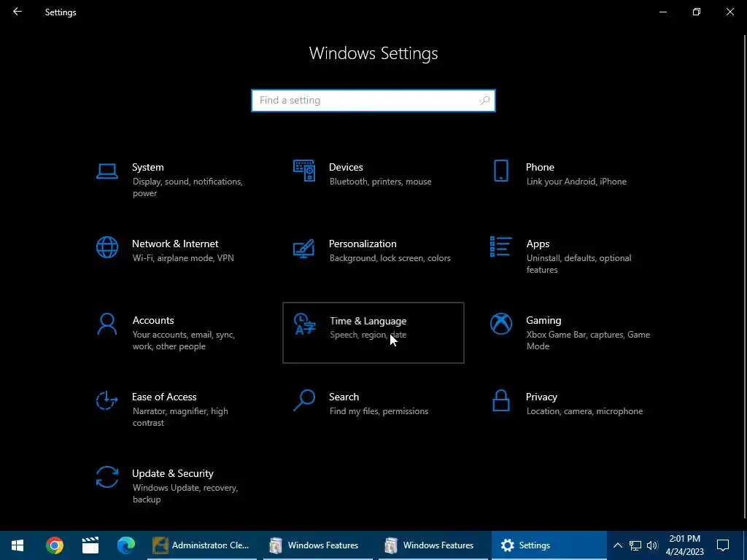
Task: Open Network & Internet settings title
Action: point(175,244)
